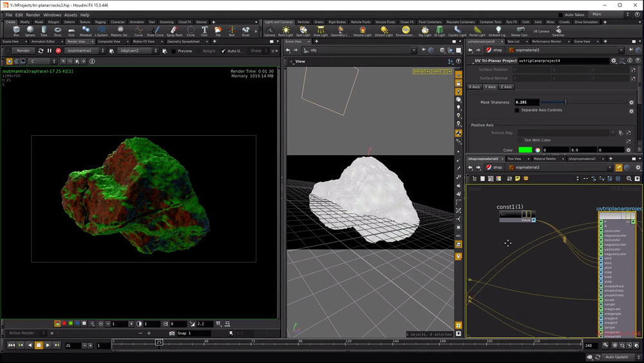Toggle the Auto Takes checkbox
The height and width of the screenshot is (363, 644).
(561, 15)
